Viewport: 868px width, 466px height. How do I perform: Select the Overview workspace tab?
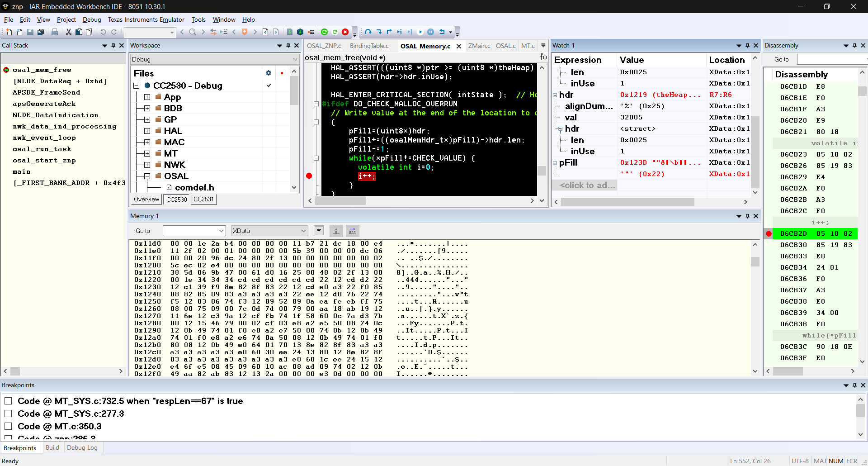(146, 199)
